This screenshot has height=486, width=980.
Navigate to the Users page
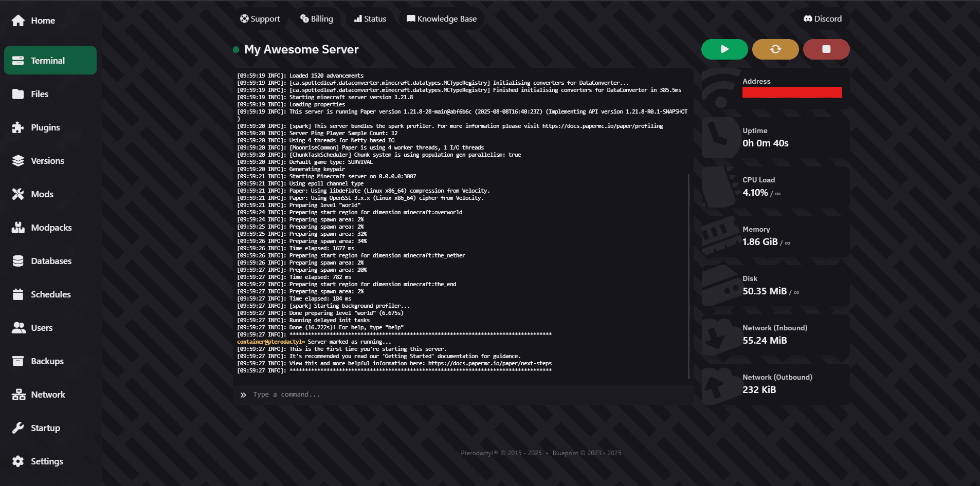click(42, 328)
